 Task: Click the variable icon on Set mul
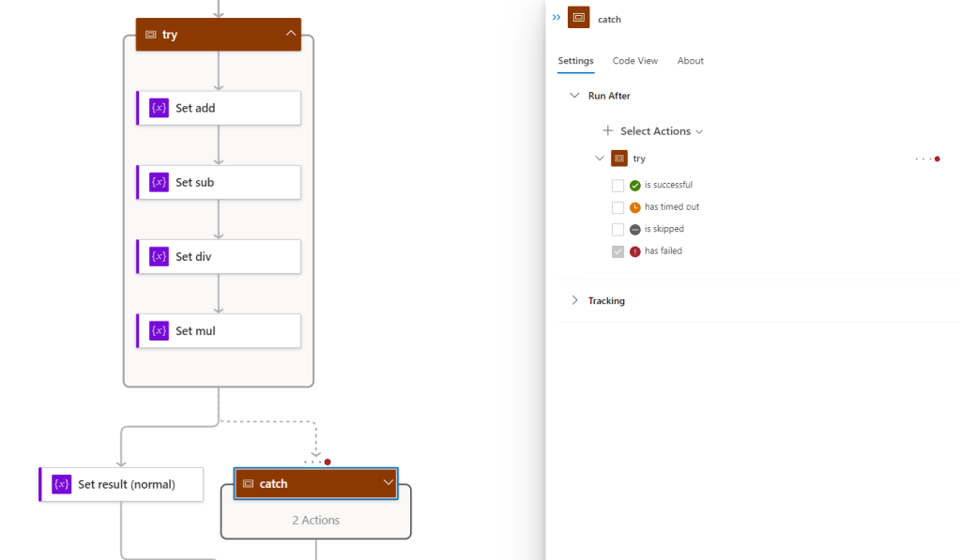(x=159, y=330)
